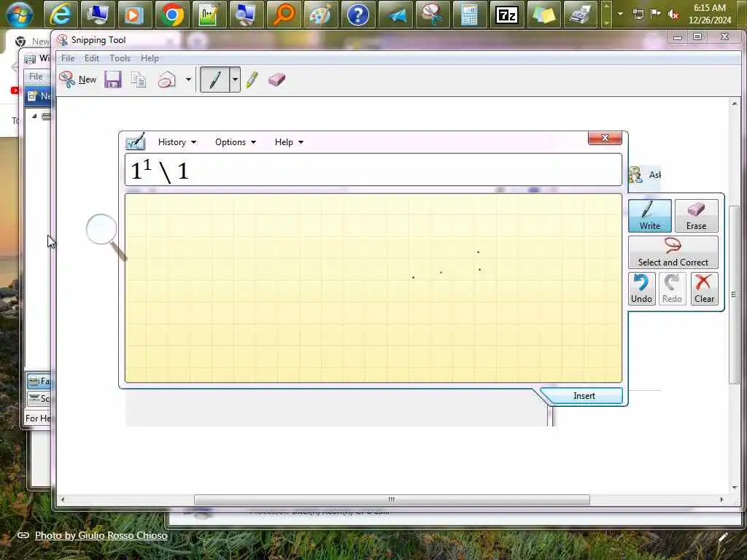Open the Windows Start orb
The width and height of the screenshot is (747, 560).
[20, 14]
